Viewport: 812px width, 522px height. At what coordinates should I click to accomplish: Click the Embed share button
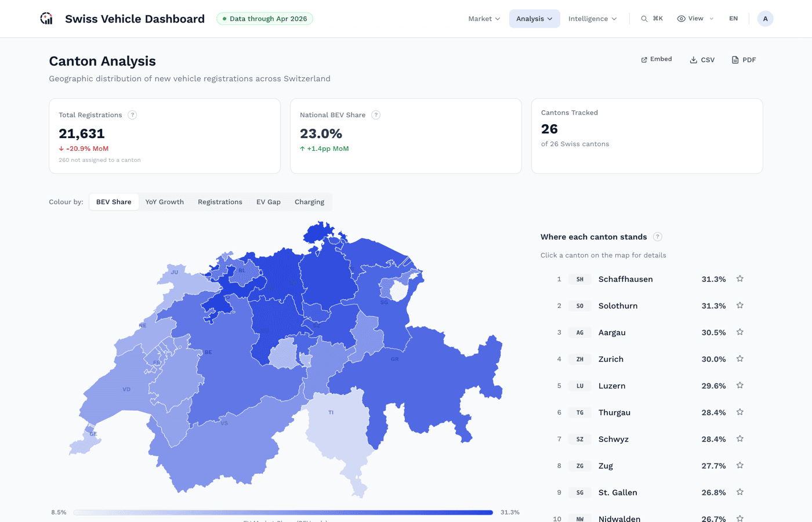(656, 59)
